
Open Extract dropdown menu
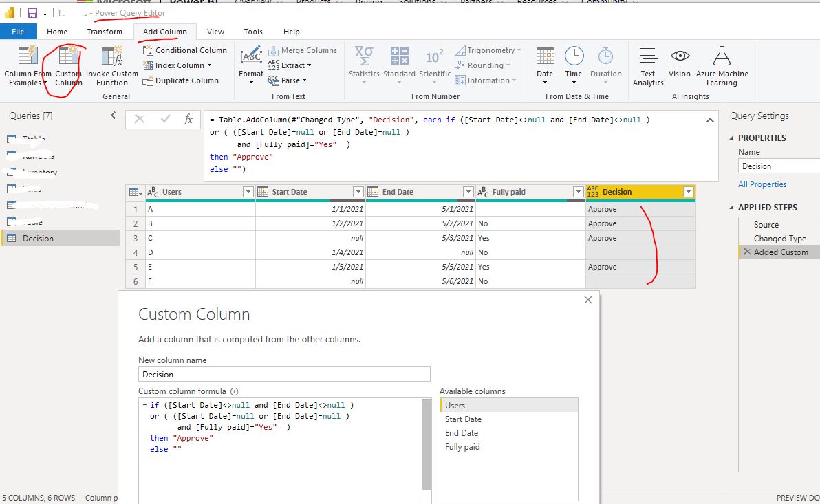pos(309,65)
